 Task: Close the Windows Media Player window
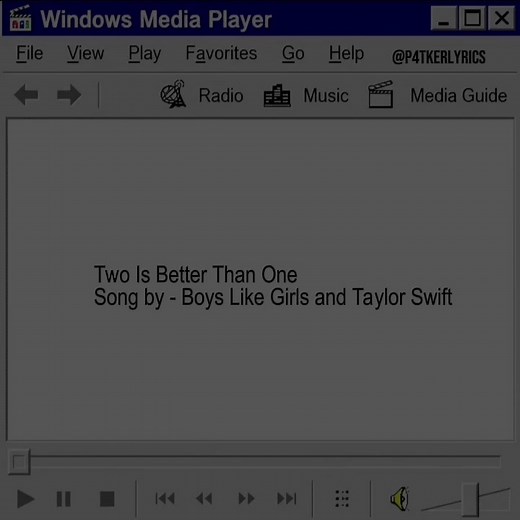tap(501, 18)
